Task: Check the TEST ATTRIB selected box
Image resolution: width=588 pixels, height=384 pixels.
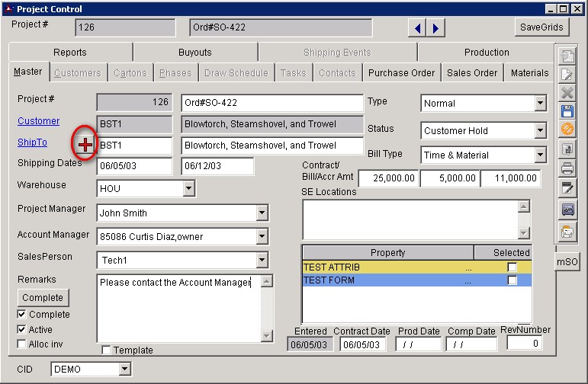Action: point(512,267)
